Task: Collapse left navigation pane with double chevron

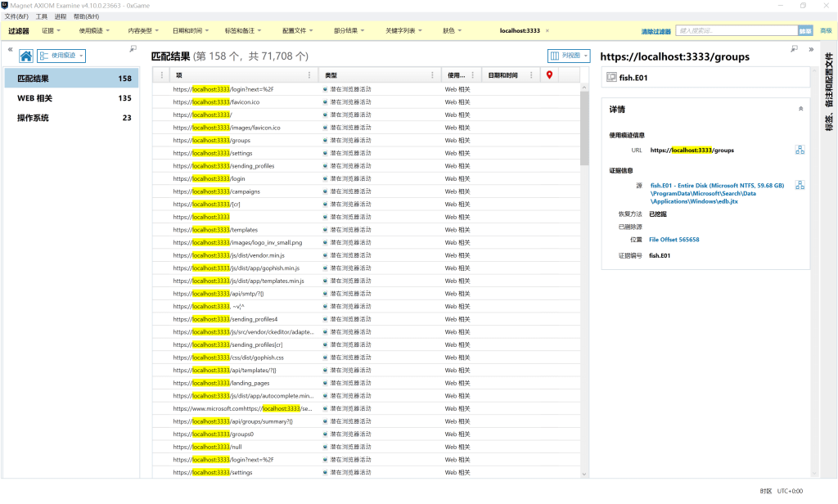Action: click(10, 49)
